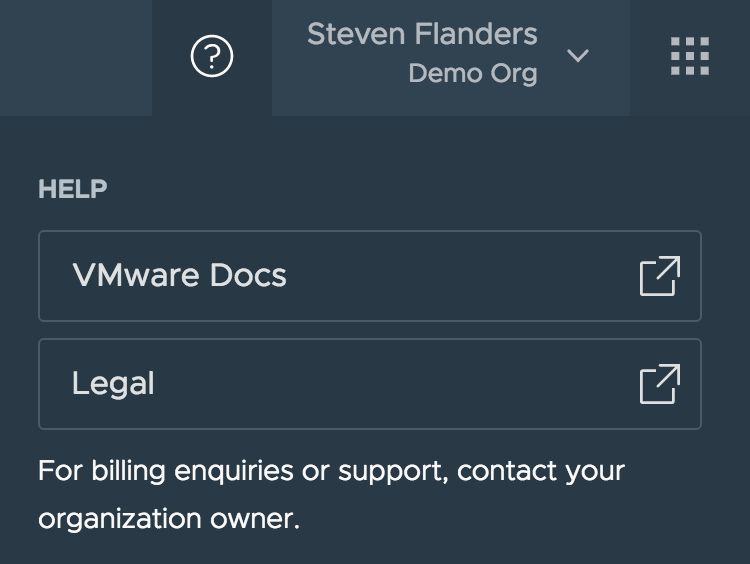Click blank middle area of the Legal button
The image size is (750, 564).
[400, 384]
